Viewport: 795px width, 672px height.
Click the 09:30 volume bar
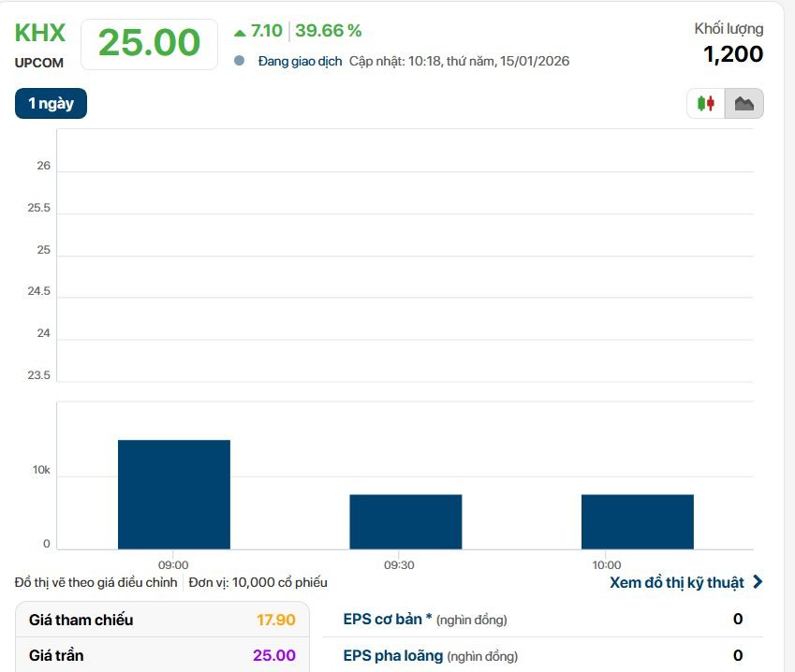click(x=405, y=521)
